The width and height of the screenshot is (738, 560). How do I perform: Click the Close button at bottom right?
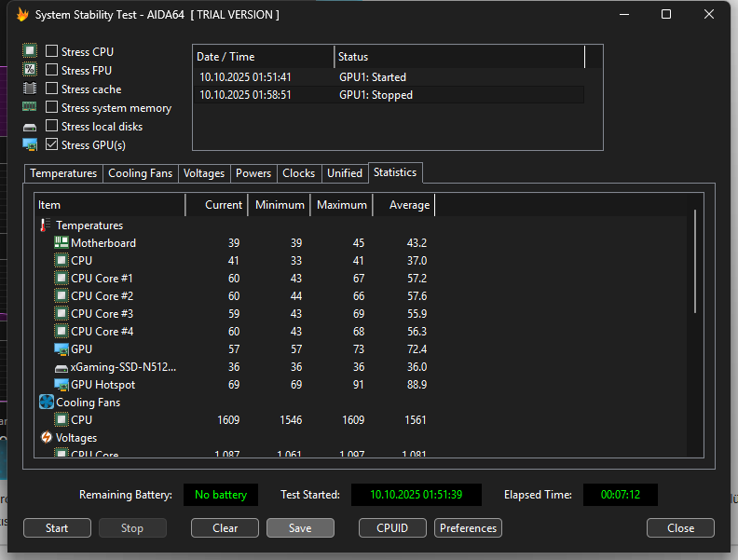680,528
